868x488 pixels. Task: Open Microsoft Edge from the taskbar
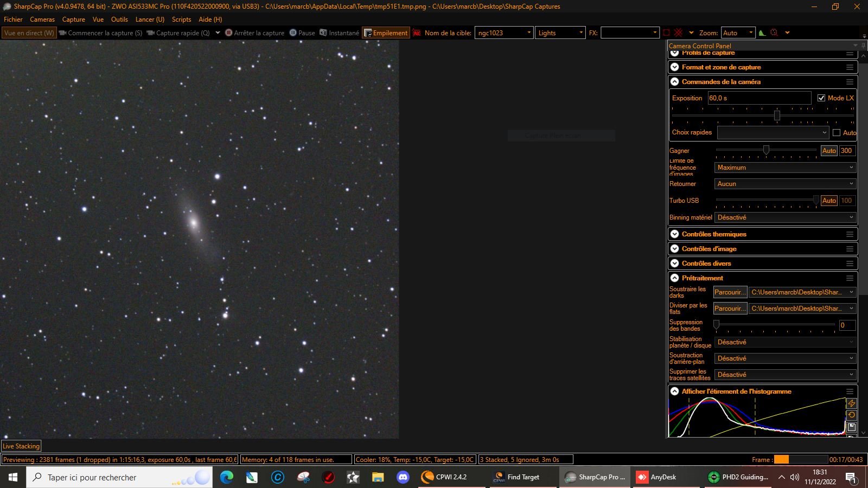pos(227,477)
